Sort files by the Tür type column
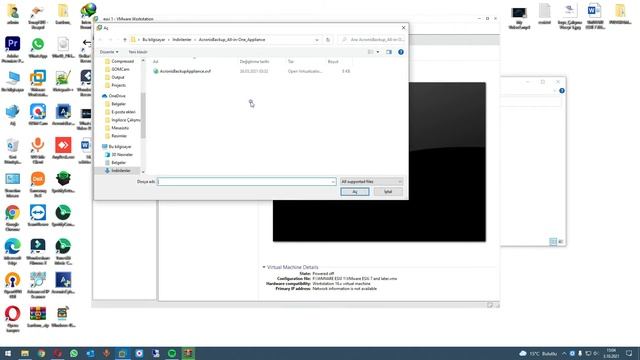This screenshot has width=640, height=360. [x=291, y=61]
